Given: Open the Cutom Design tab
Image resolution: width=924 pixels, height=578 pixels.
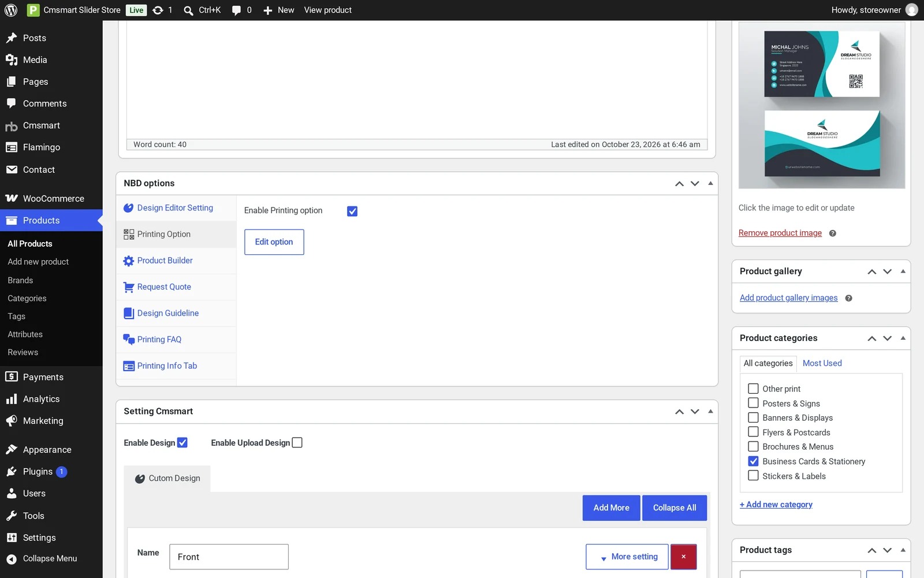Looking at the screenshot, I should coord(167,479).
